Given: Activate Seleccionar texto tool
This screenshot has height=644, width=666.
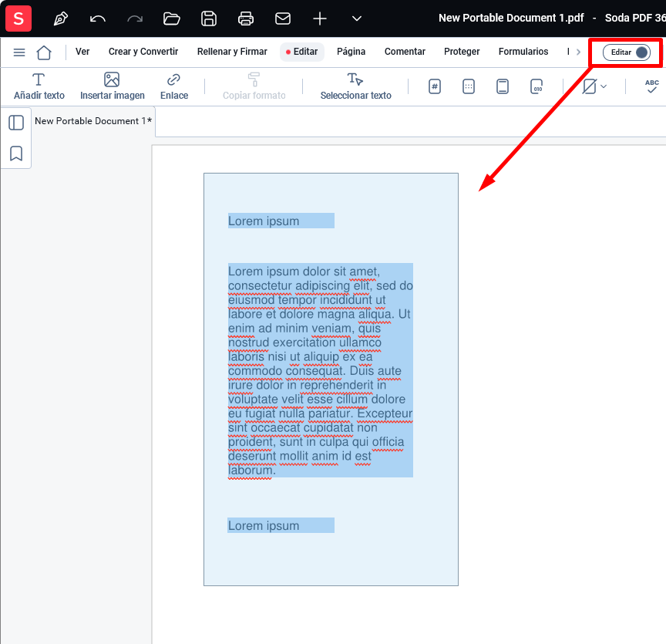Looking at the screenshot, I should coord(355,86).
